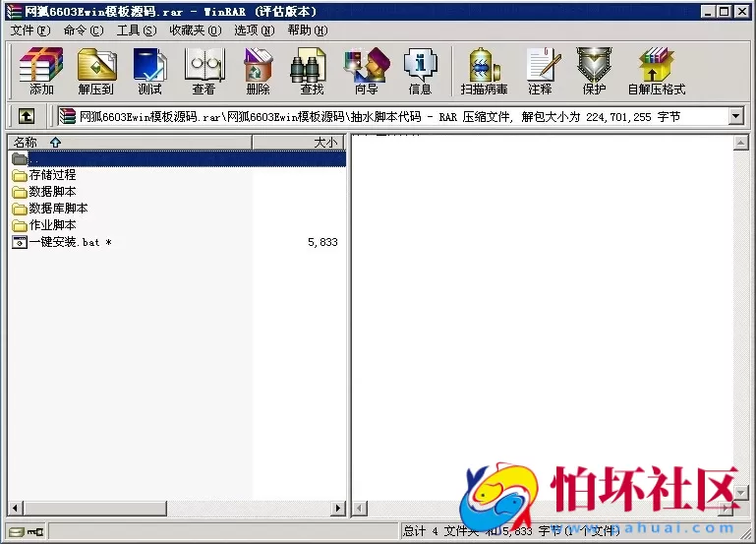Viewport: 756px width, 544px height.
Task: Click the 5,833 size value
Action: [322, 242]
